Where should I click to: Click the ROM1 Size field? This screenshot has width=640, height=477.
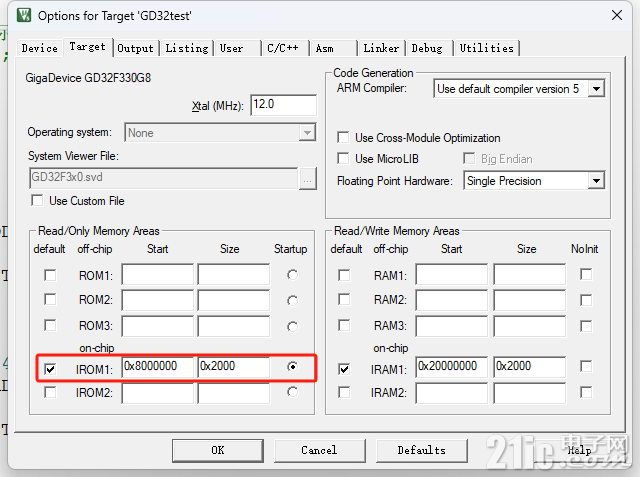[x=233, y=274]
